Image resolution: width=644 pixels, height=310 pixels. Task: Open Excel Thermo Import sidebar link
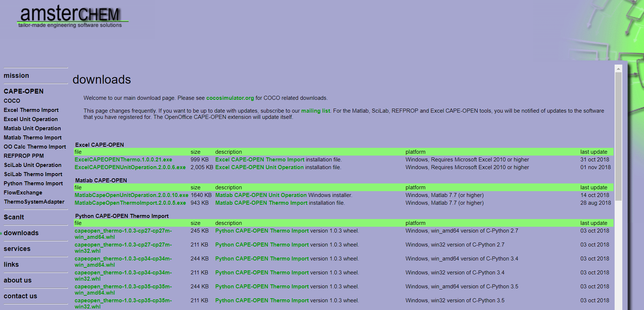click(31, 110)
